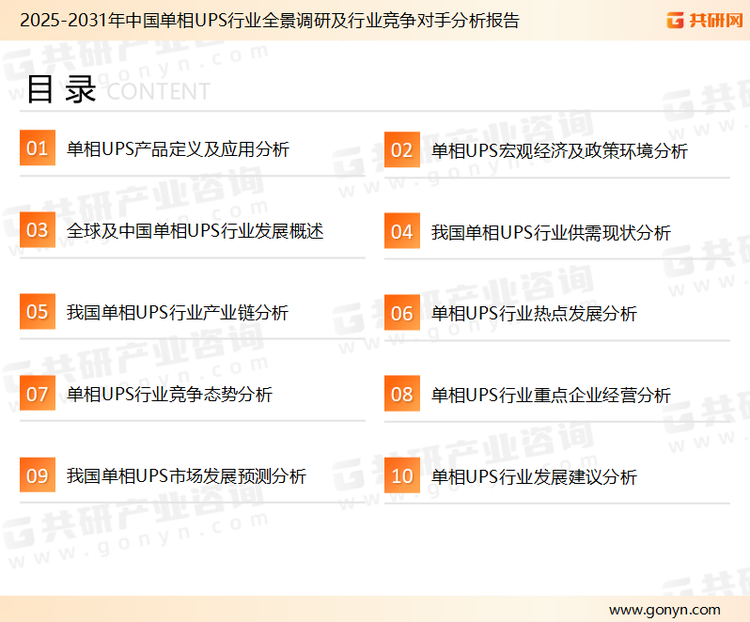Screen dimensions: 750x622
Task: Select the orange 05 number badge
Action: (x=37, y=311)
